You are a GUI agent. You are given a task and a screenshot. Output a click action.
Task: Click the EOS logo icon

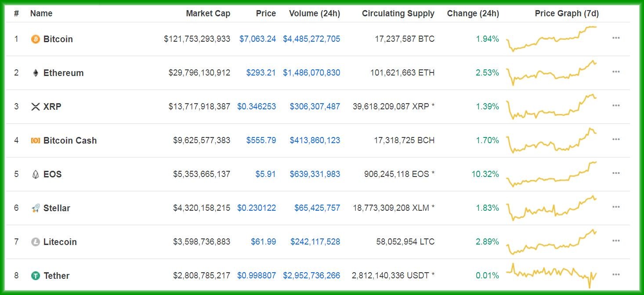point(36,174)
